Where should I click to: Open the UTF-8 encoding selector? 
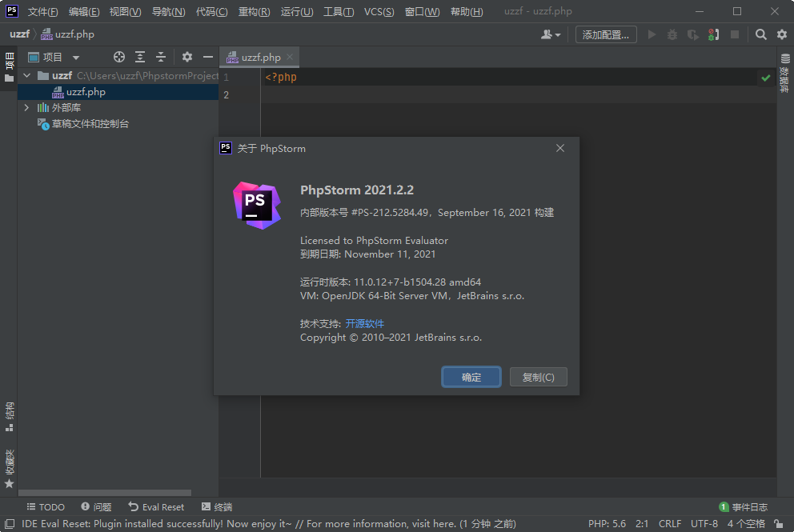click(x=704, y=524)
